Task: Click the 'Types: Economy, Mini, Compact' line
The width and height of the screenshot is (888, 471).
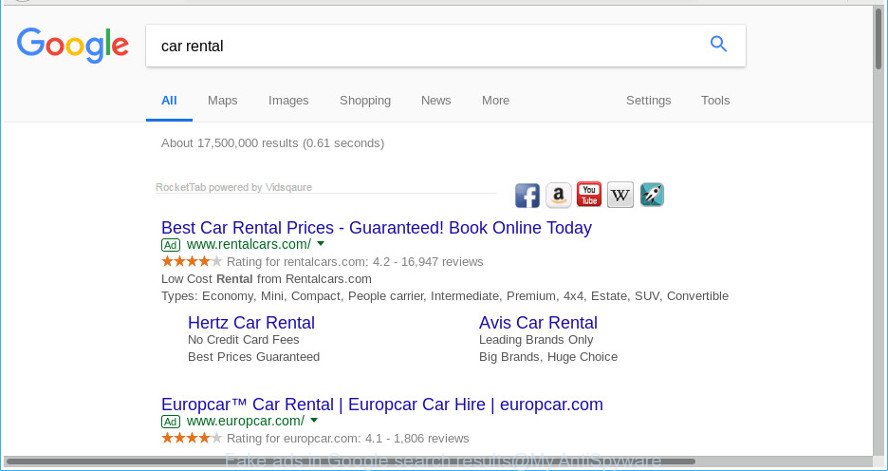Action: (445, 296)
